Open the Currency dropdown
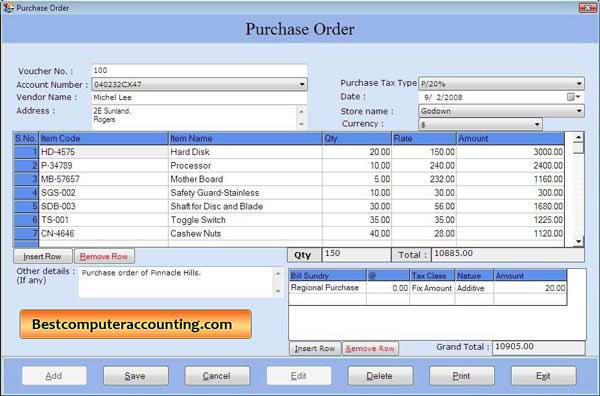 point(537,124)
